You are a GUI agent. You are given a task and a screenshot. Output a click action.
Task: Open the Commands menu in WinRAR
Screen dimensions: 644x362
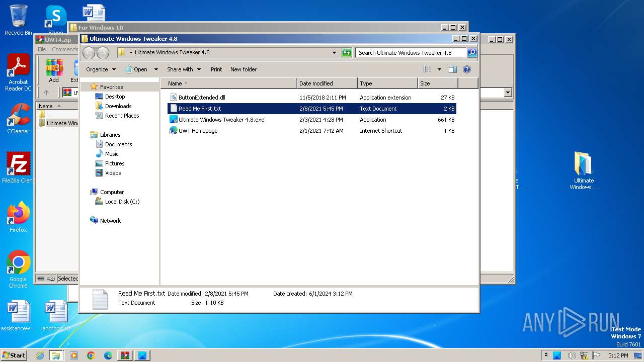pyautogui.click(x=65, y=49)
